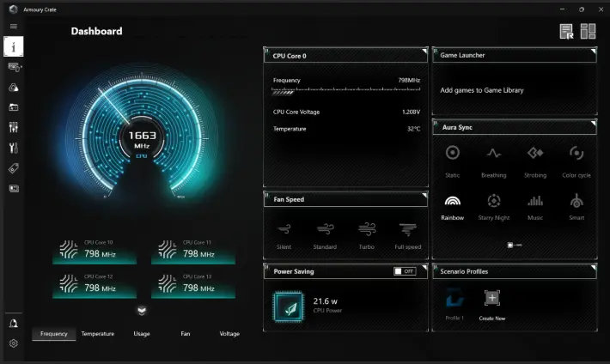Pick the Starry Night lighting effect

(493, 202)
